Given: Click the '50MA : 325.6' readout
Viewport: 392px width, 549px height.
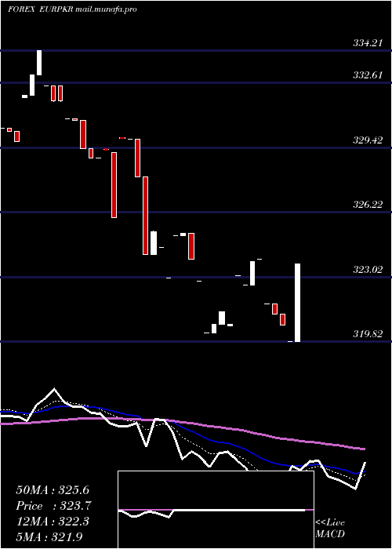Looking at the screenshot, I should (51, 490).
